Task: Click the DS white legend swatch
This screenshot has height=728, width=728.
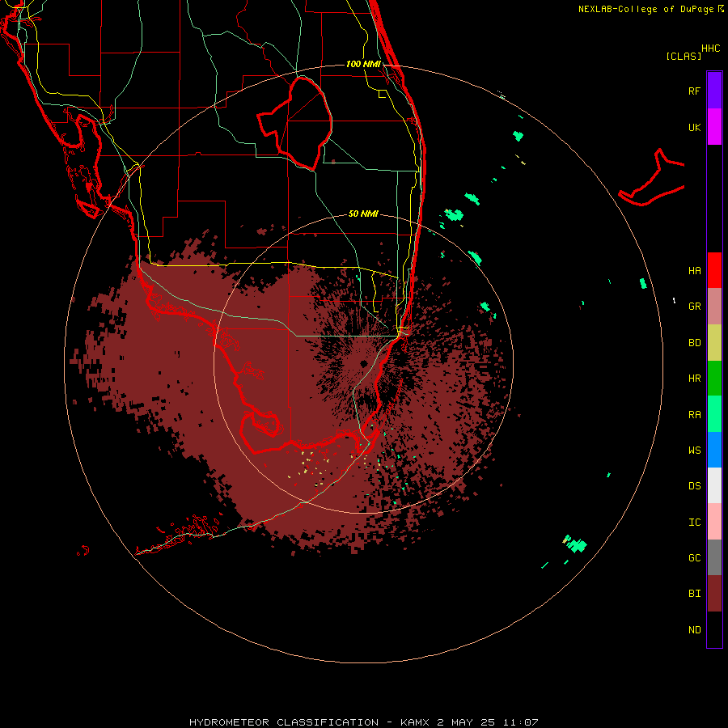Action: coord(714,485)
